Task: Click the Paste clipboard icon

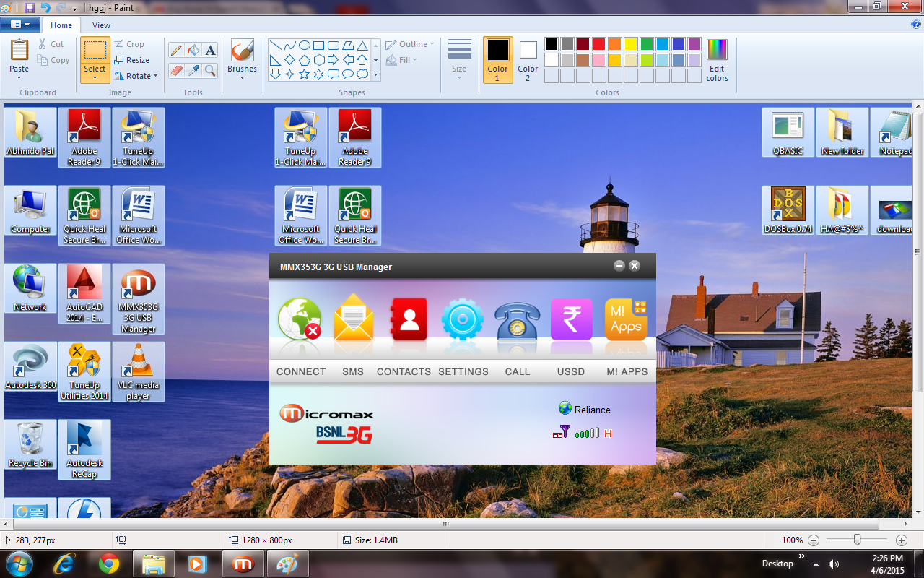Action: tap(19, 50)
